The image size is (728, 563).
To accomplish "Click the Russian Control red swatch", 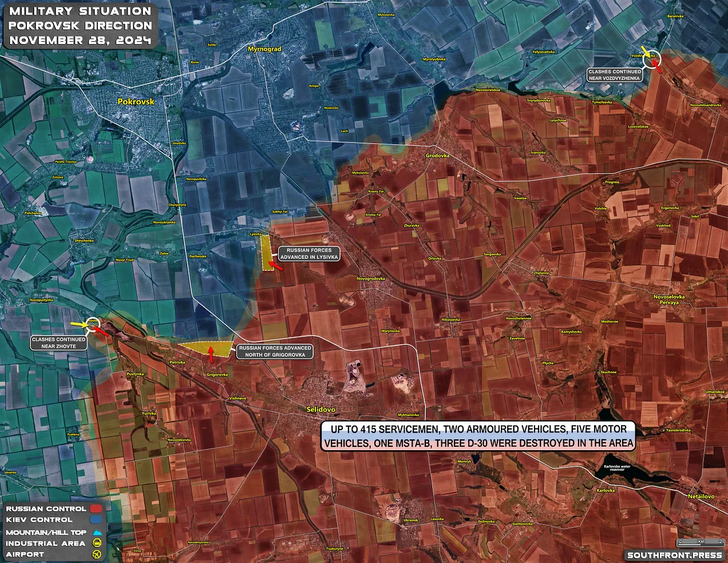I will coord(96,509).
